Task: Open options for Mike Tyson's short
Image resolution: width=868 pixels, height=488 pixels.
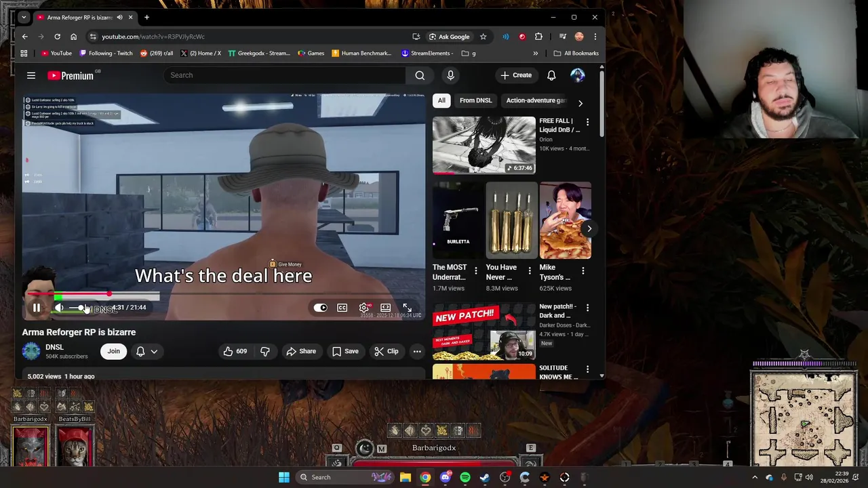Action: tap(583, 270)
